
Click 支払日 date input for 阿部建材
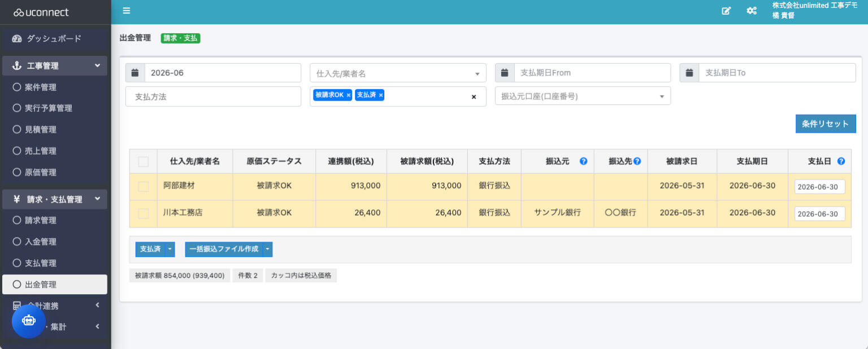(x=819, y=187)
